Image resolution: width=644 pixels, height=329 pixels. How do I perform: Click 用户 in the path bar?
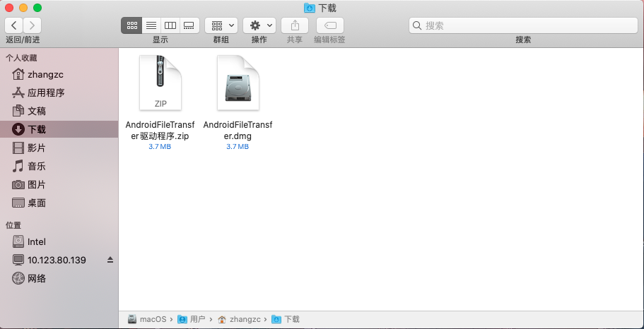coord(191,319)
